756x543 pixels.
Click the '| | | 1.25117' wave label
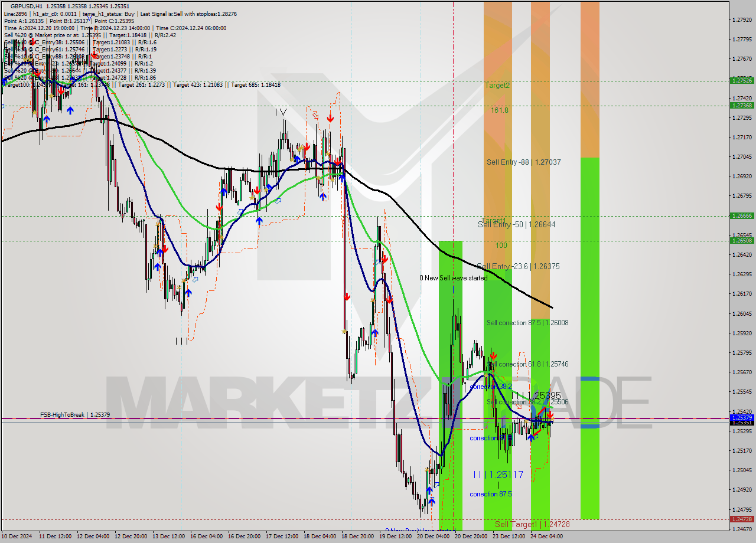pos(498,475)
